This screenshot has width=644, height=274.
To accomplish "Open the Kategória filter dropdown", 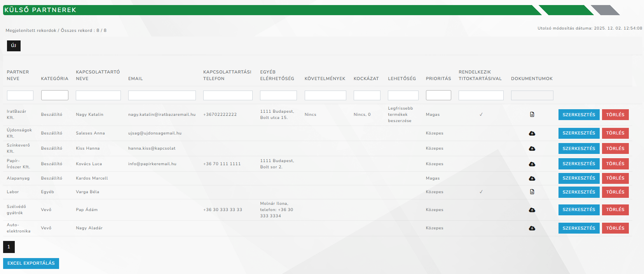I will pos(54,95).
